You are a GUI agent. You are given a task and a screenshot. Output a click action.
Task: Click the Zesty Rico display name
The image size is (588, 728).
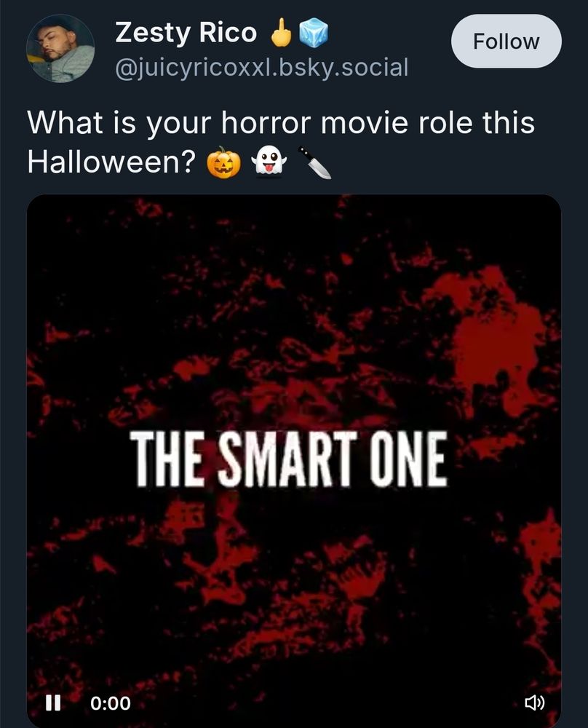(x=185, y=31)
